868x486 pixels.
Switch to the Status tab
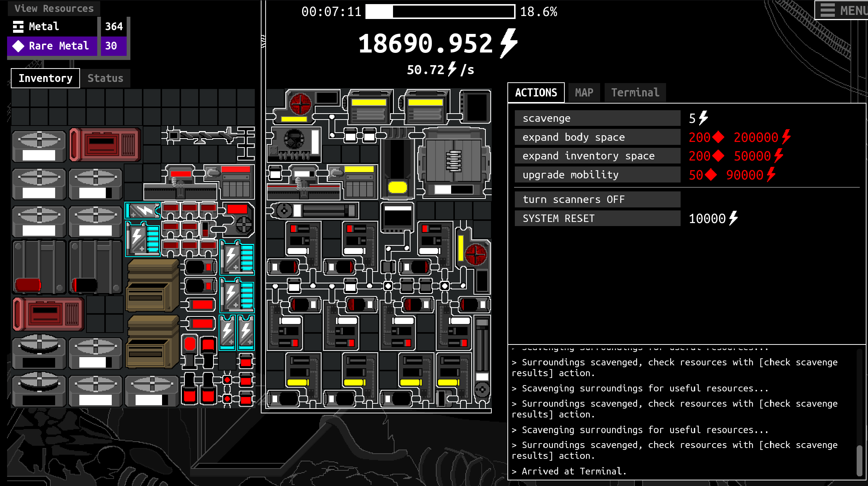[105, 78]
